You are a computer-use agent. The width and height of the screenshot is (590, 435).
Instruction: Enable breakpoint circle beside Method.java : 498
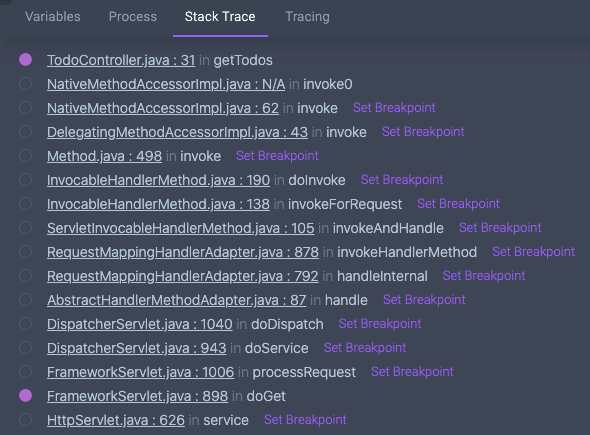point(26,155)
